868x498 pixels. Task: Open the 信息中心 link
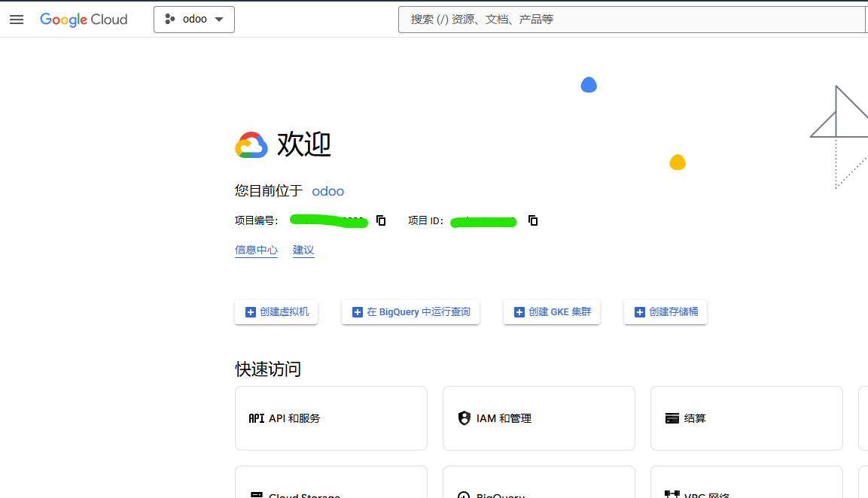tap(256, 250)
